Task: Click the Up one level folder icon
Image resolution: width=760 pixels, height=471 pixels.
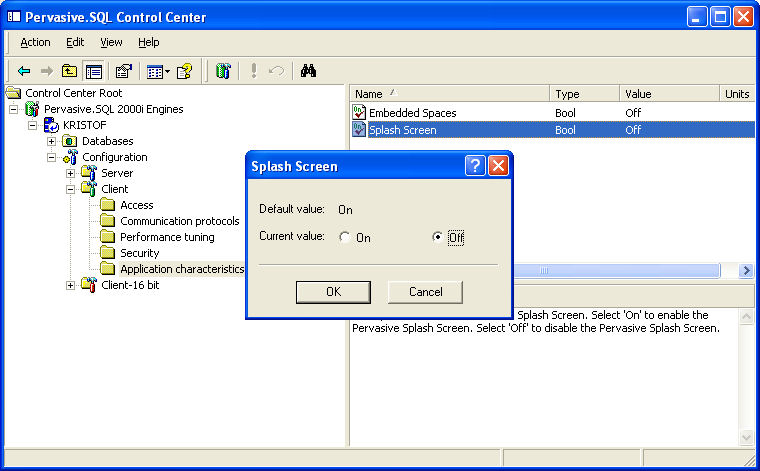Action: tap(69, 71)
